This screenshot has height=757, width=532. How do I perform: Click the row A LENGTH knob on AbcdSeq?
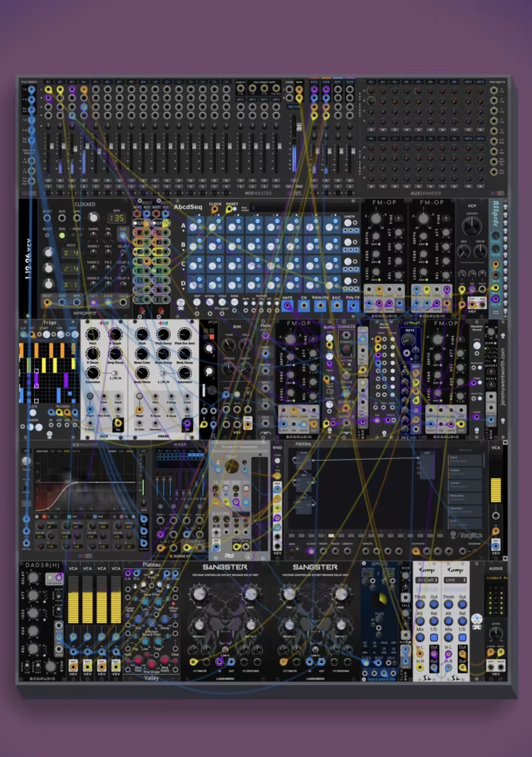[x=348, y=223]
